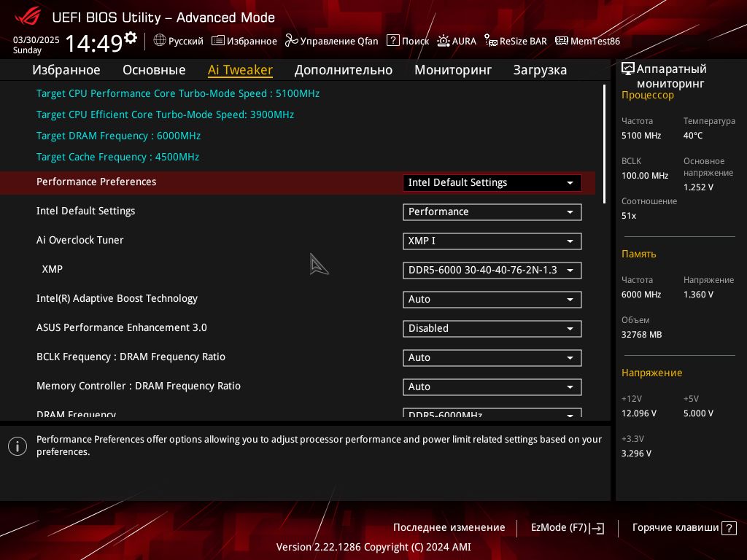
Task: Click the info icon beside help text
Action: coord(18,446)
